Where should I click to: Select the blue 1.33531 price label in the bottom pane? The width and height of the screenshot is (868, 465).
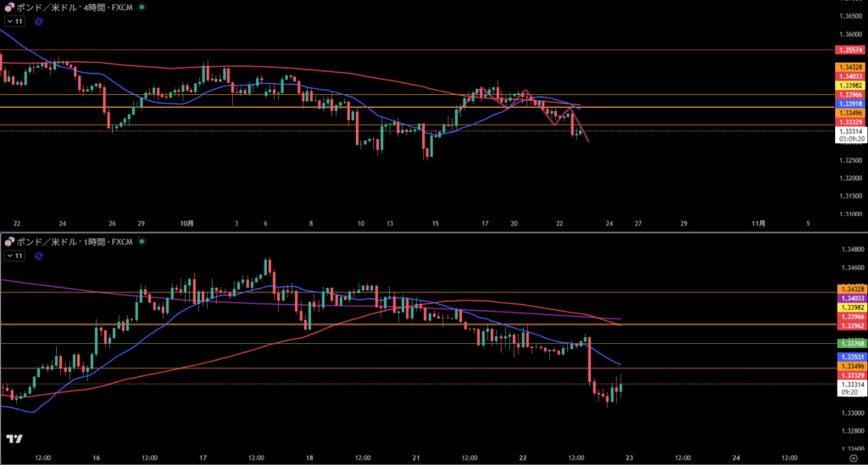(x=850, y=357)
